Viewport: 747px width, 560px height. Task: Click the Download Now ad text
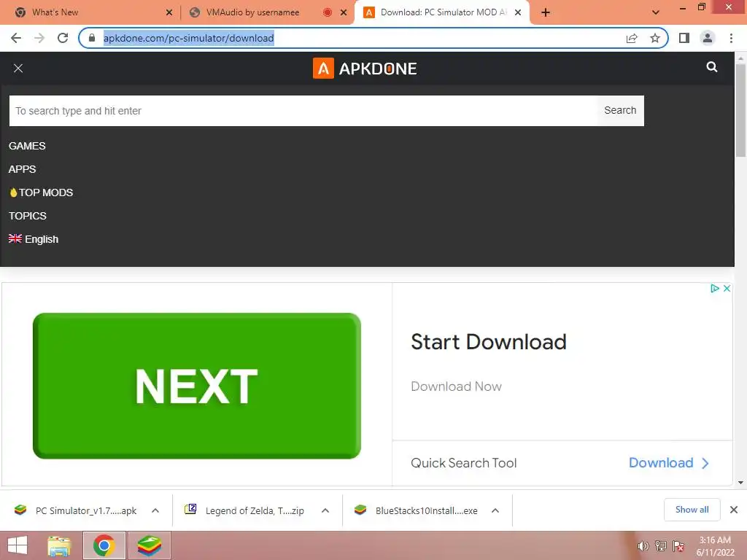pyautogui.click(x=456, y=386)
